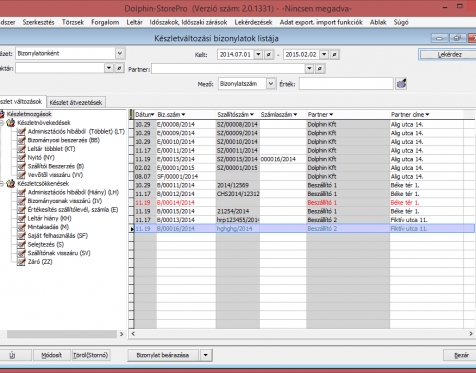Click icon next to Nyitó (NY)
The height and width of the screenshot is (373, 476).
pyautogui.click(x=21, y=157)
